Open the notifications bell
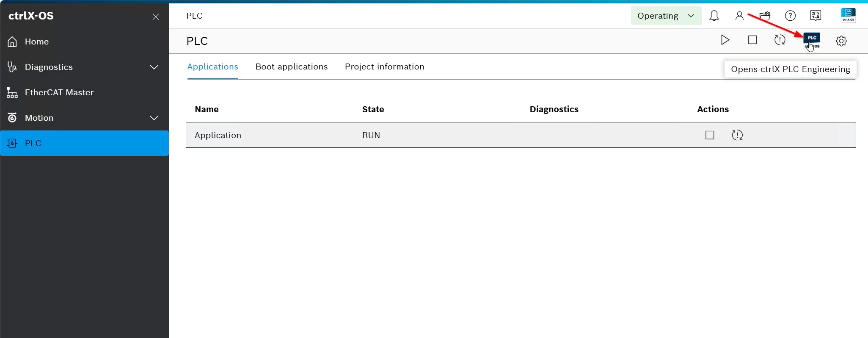This screenshot has width=868, height=338. click(x=714, y=16)
